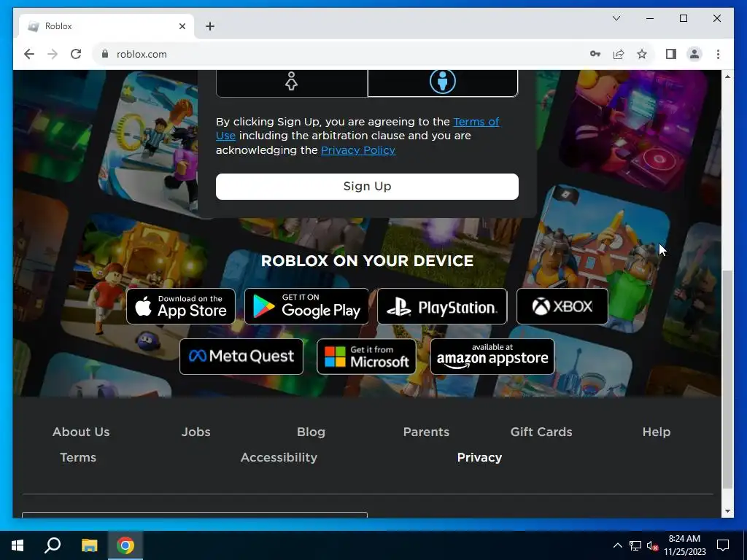Open the Jobs footer link
This screenshot has height=560, width=747.
point(196,432)
